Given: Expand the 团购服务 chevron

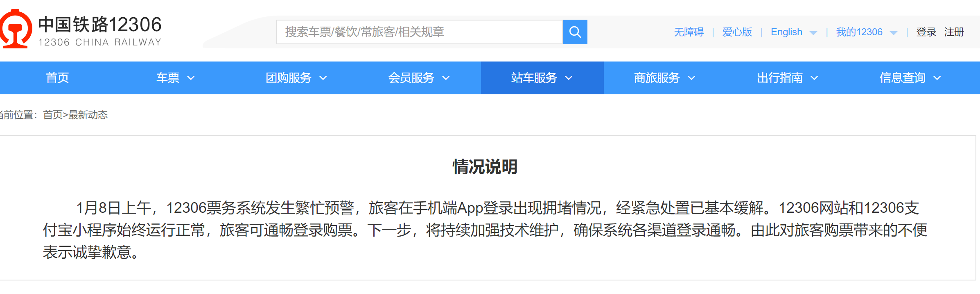Looking at the screenshot, I should pyautogui.click(x=323, y=78).
